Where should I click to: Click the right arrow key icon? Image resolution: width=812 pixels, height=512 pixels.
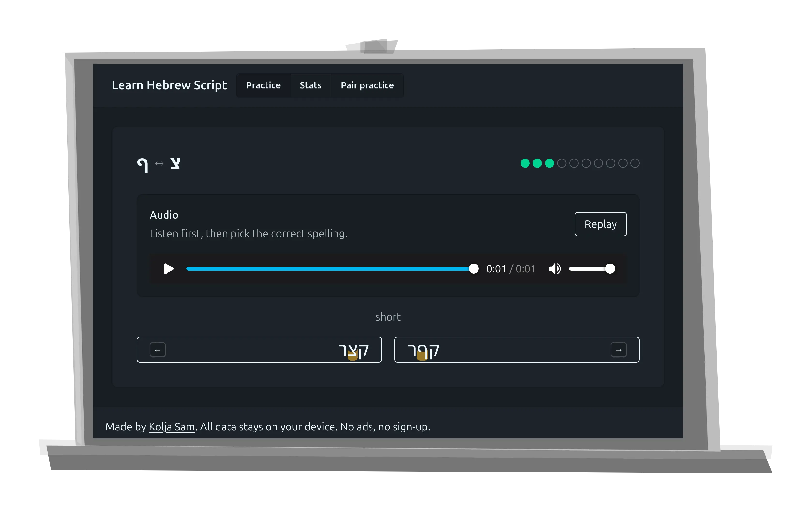(618, 350)
